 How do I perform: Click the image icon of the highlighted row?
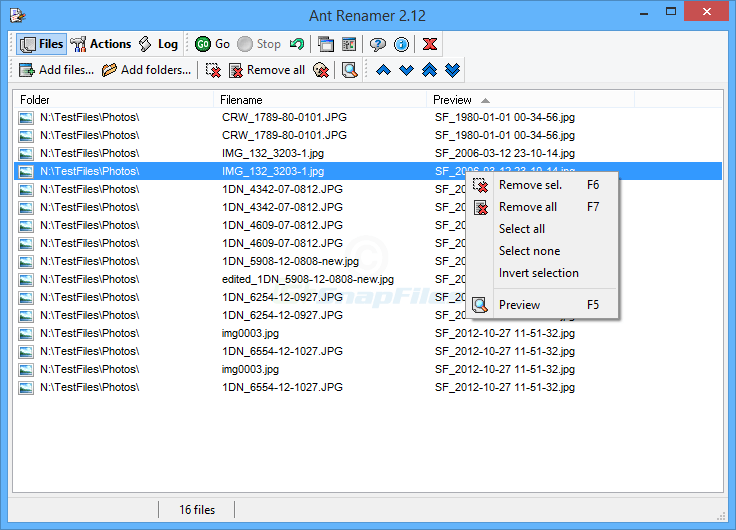pos(26,172)
